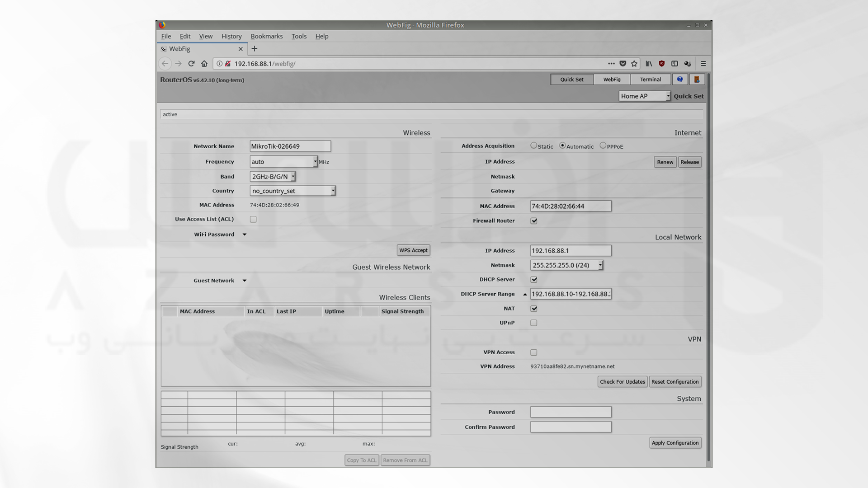
Task: Open the File menu
Action: (x=166, y=36)
